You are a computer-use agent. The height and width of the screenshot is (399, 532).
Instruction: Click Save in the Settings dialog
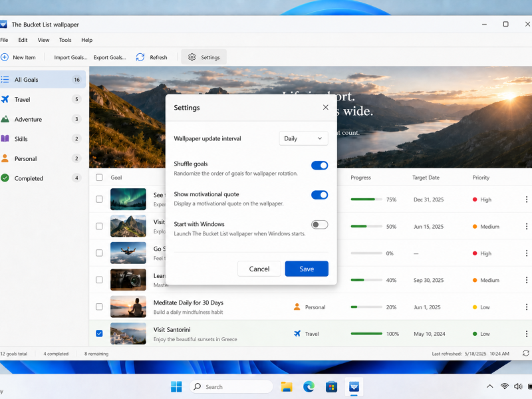click(307, 269)
